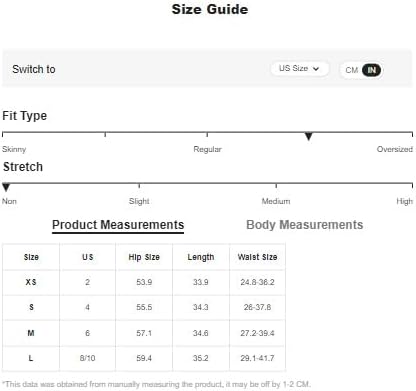Click waist size '24.8-36.2'
Viewport: 416px width, 391px height.
click(257, 282)
